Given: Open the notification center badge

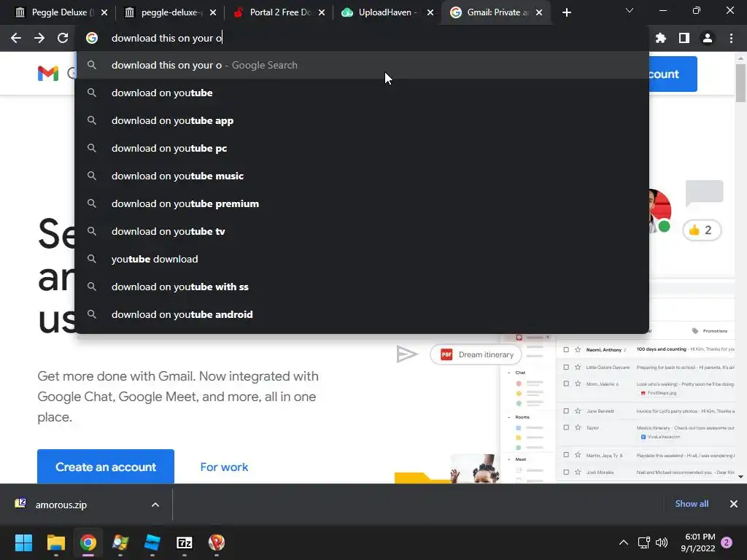Looking at the screenshot, I should pos(727,542).
